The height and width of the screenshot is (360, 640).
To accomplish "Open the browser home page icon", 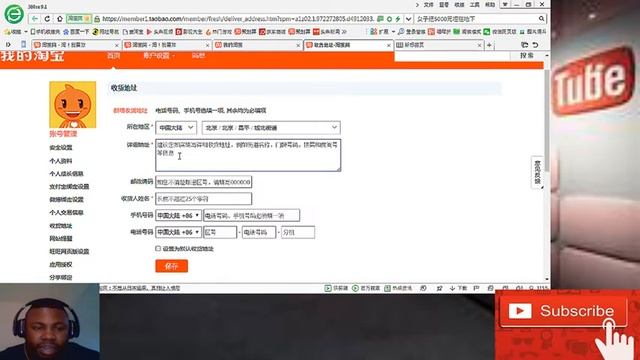I will (60, 19).
